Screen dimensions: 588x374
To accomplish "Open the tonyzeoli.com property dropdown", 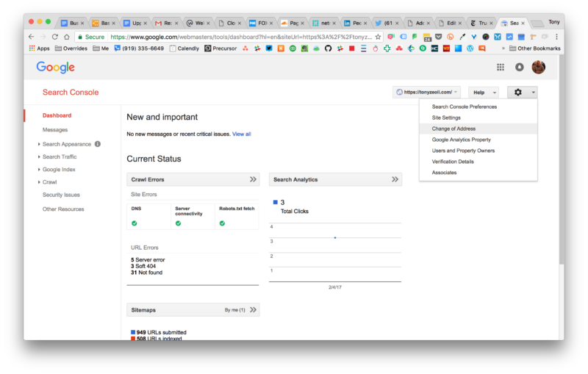I will [x=427, y=93].
